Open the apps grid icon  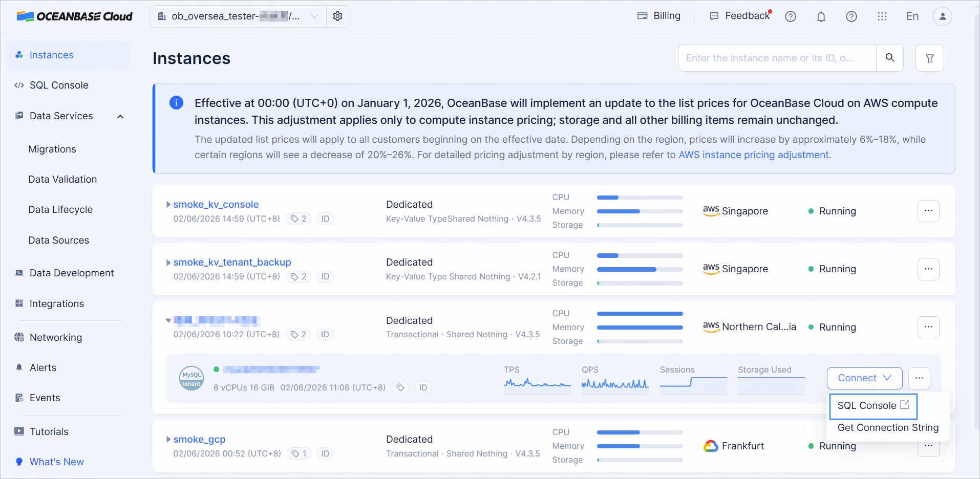tap(882, 16)
